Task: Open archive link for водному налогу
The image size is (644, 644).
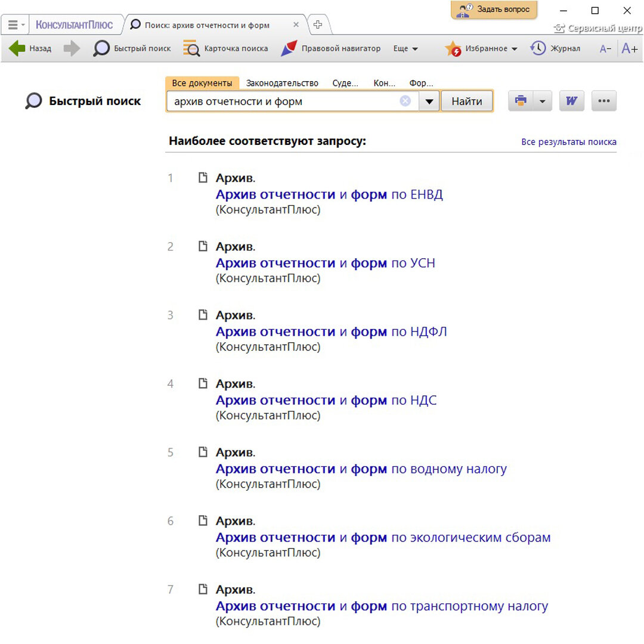Action: [361, 469]
